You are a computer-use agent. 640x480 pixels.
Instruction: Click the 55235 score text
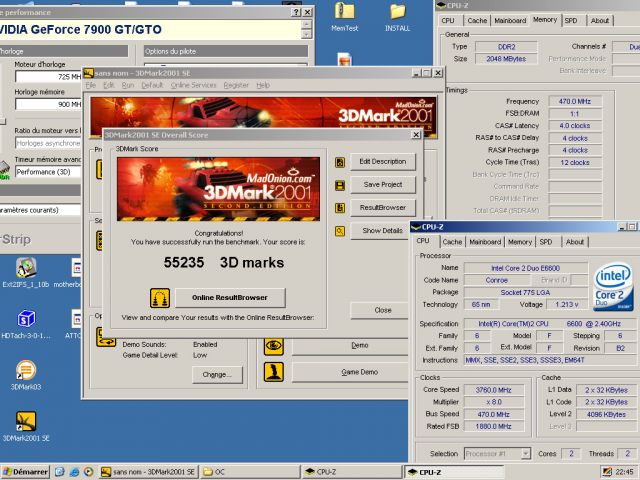click(184, 262)
